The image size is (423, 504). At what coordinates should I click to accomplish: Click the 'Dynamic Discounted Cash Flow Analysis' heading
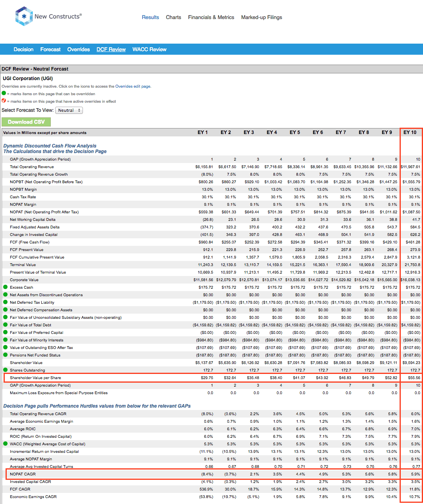pyautogui.click(x=50, y=146)
